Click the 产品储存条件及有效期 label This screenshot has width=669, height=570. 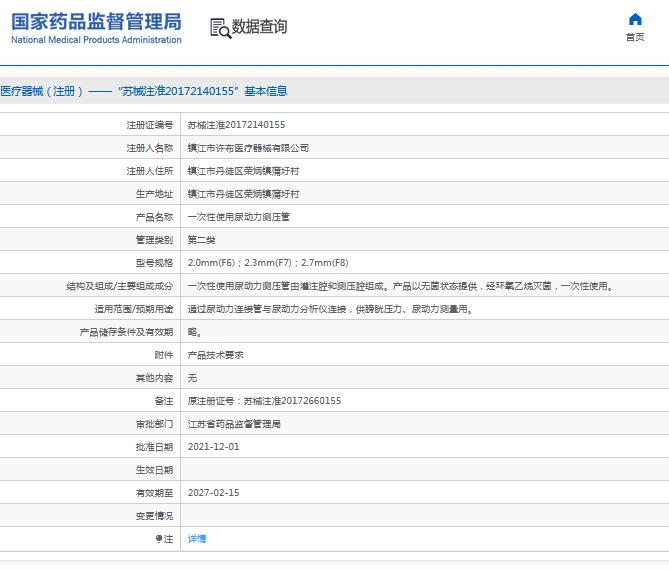[x=126, y=332]
